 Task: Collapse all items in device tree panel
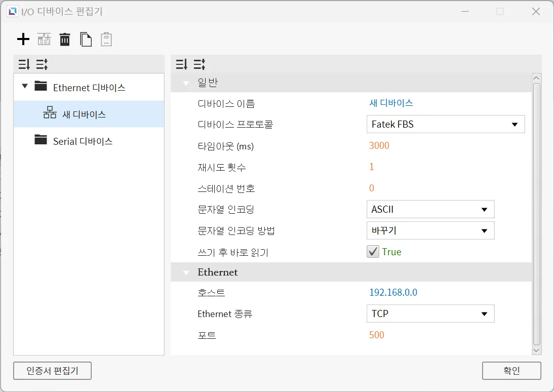[42, 64]
